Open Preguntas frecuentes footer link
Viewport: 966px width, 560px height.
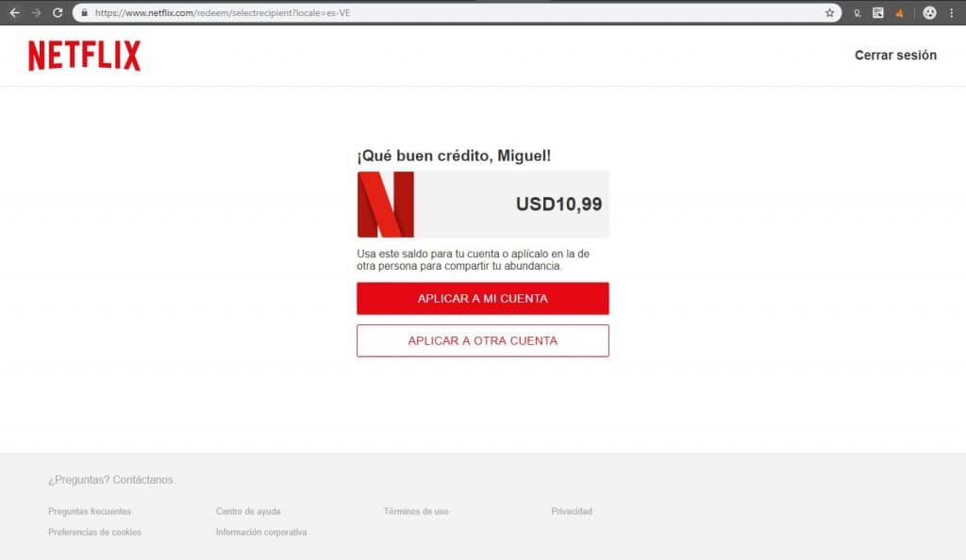click(90, 511)
